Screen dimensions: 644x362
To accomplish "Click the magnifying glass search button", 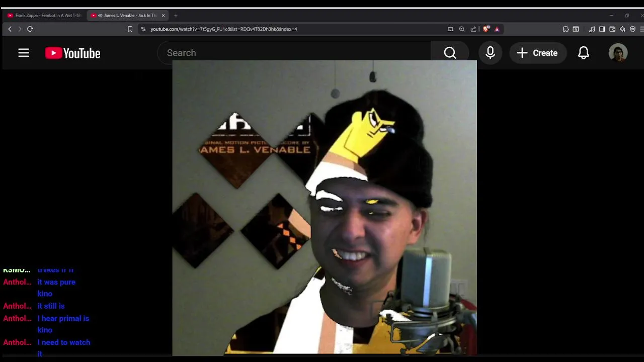I will [450, 53].
